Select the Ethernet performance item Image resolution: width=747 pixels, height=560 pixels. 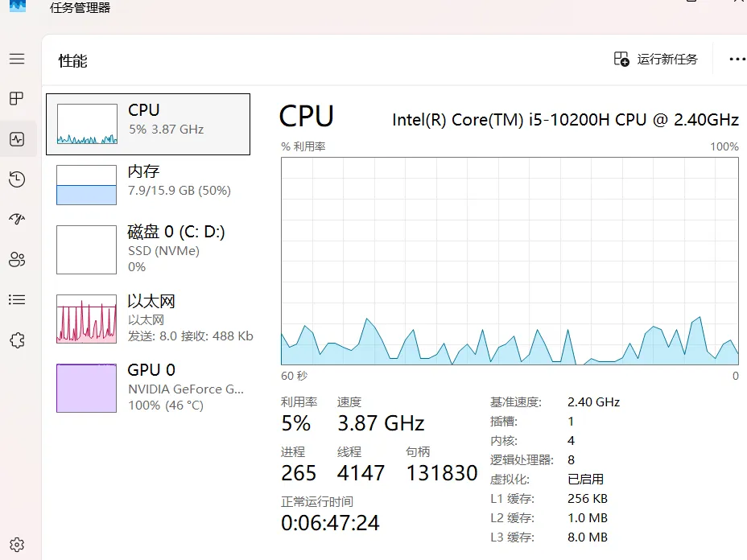pos(148,319)
